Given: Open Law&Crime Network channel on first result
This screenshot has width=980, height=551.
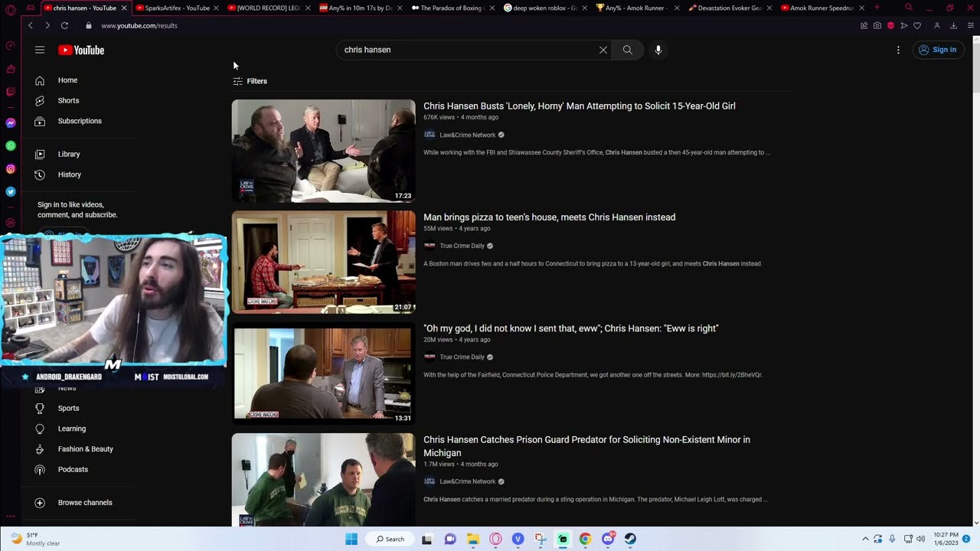Looking at the screenshot, I should point(467,135).
